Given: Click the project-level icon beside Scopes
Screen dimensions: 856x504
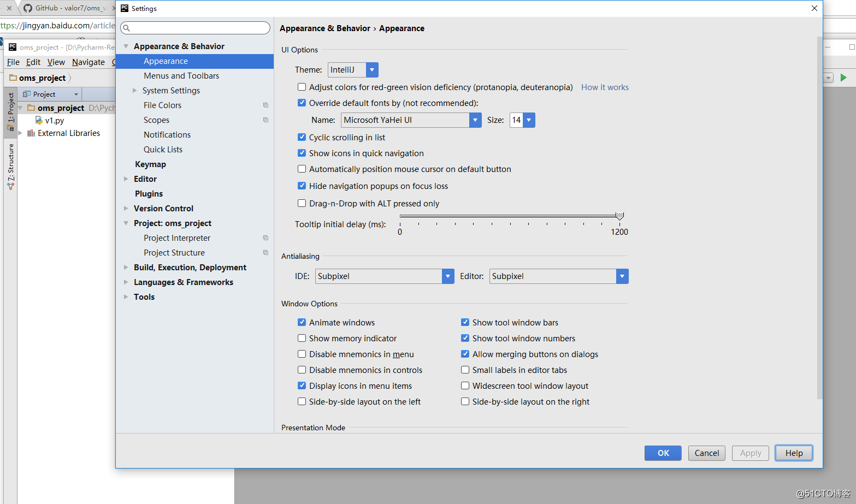Looking at the screenshot, I should [265, 120].
